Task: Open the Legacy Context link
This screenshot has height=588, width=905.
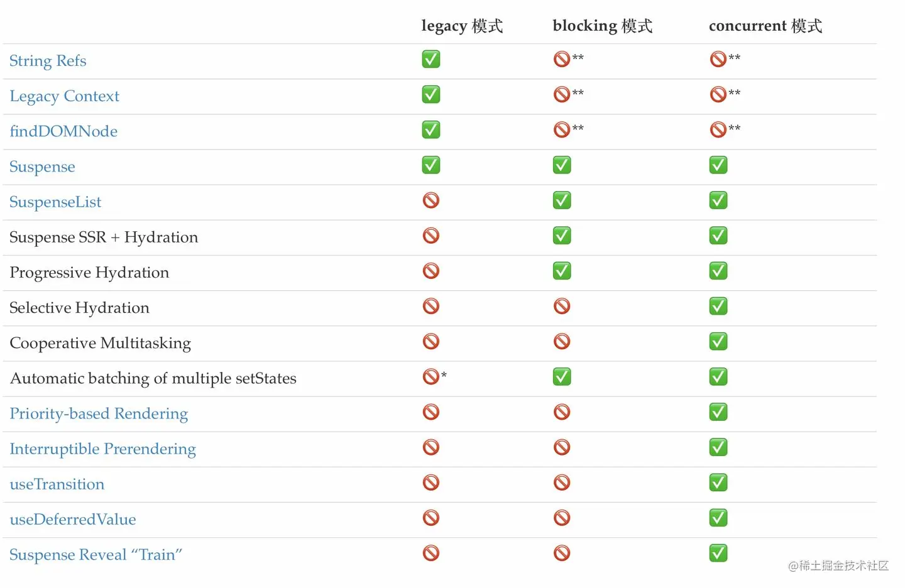Action: [x=64, y=96]
